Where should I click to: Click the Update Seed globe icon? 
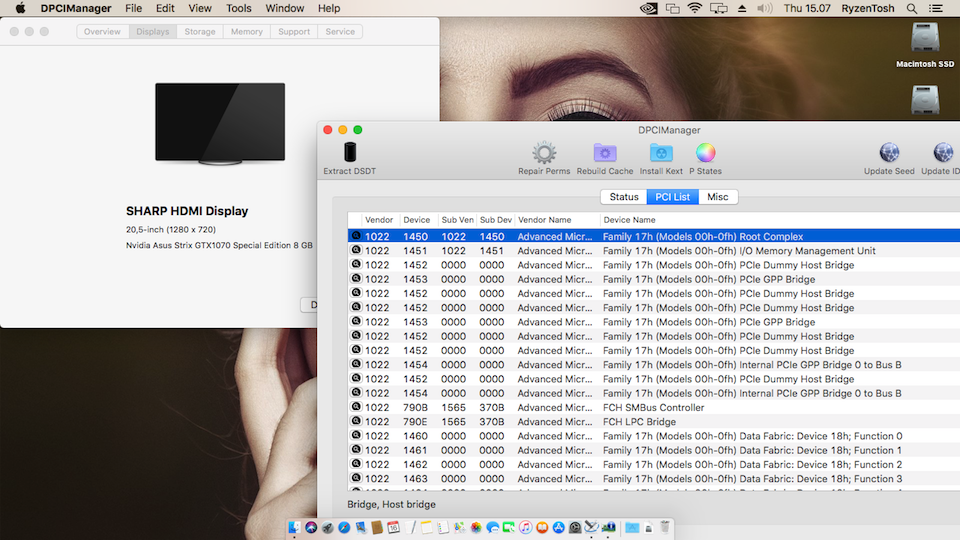pyautogui.click(x=889, y=153)
